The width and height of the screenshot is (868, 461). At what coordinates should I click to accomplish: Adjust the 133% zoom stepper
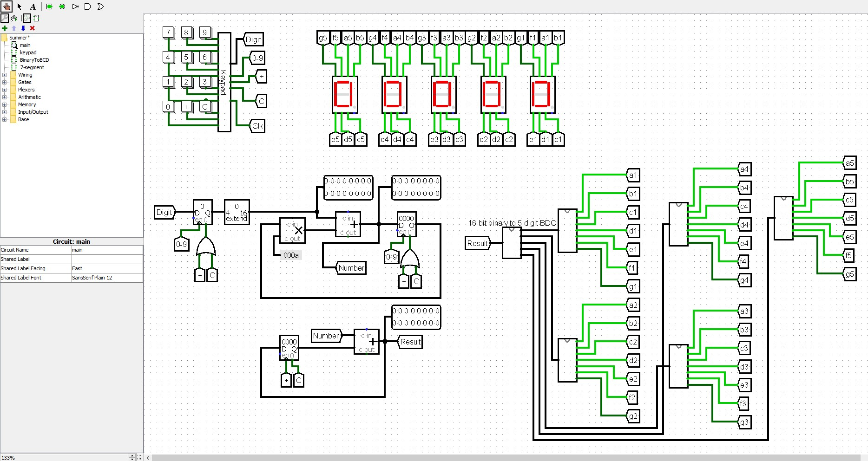coord(132,457)
